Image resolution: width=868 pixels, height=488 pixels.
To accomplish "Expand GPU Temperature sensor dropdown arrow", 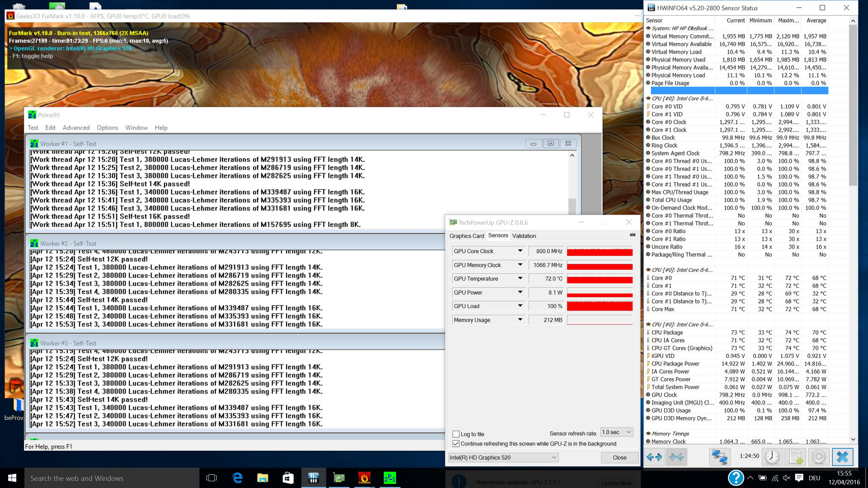I will [520, 279].
